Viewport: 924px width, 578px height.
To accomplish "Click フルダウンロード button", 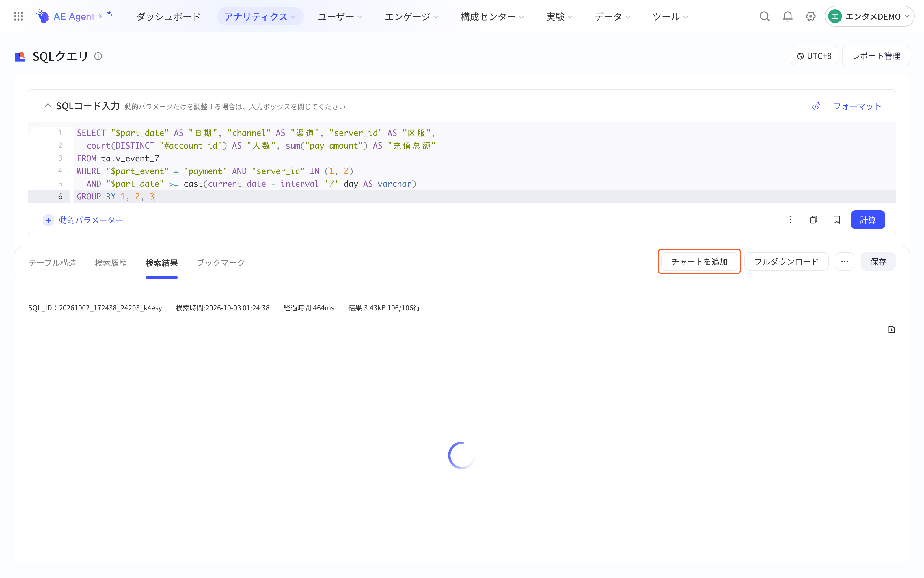I will point(786,262).
